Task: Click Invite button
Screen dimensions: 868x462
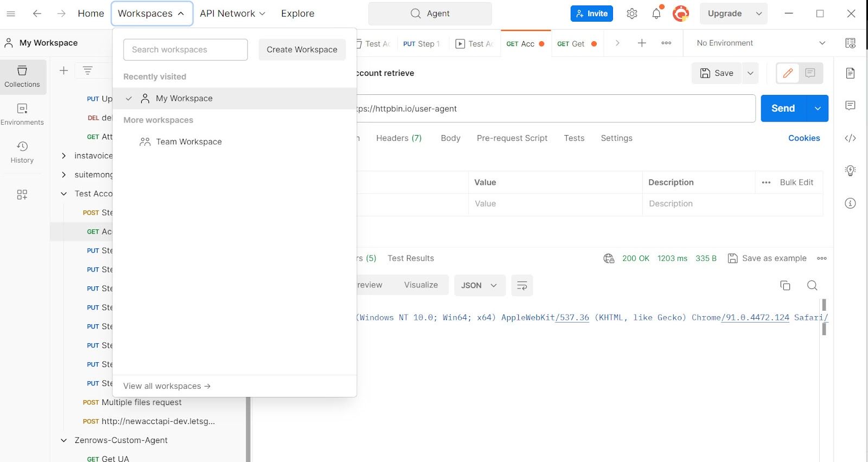Action: 591,14
